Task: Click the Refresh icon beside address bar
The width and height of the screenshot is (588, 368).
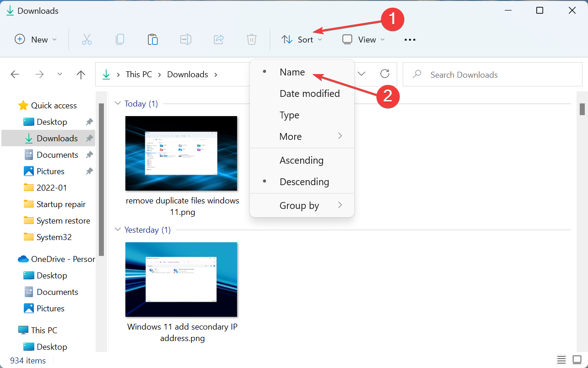Action: pos(385,74)
